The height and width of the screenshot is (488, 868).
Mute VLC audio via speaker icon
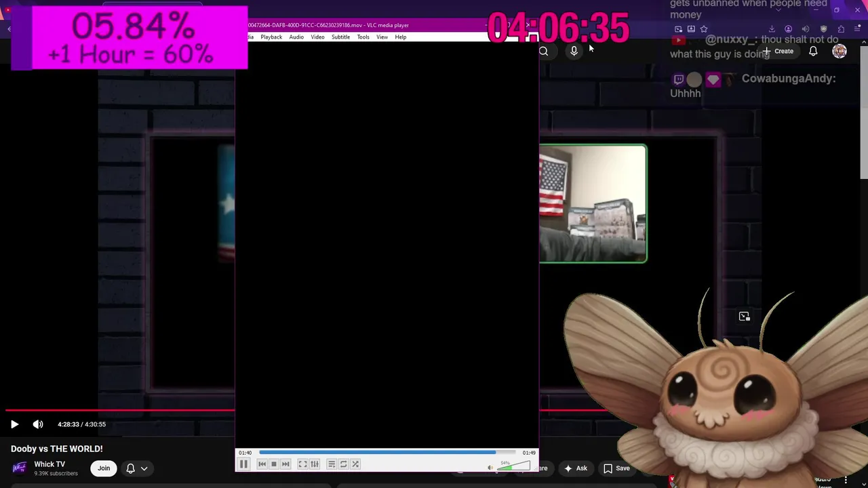click(x=490, y=467)
